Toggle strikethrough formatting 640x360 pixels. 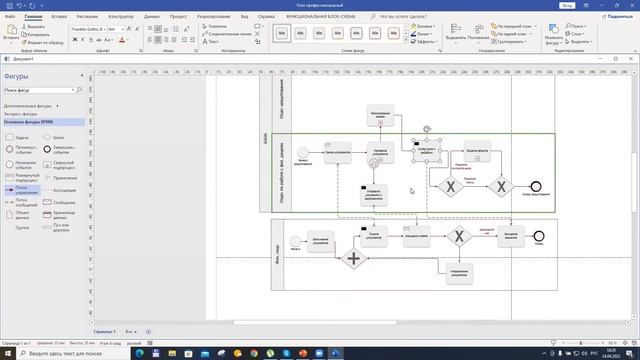98,40
